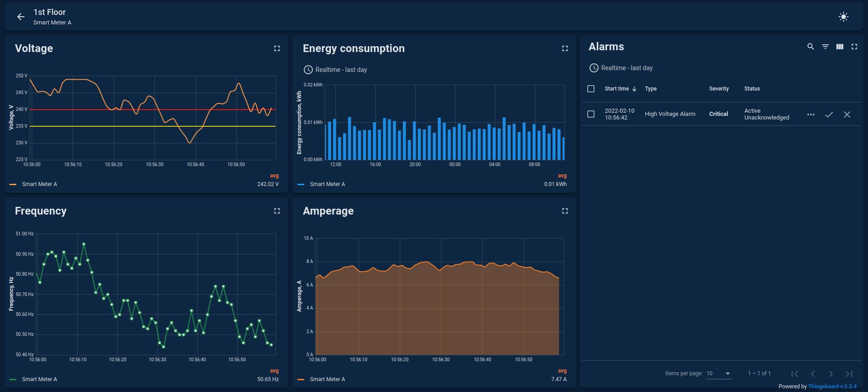Clear the High Voltage Alarm with X
Image resolution: width=868 pixels, height=392 pixels.
[x=847, y=115]
